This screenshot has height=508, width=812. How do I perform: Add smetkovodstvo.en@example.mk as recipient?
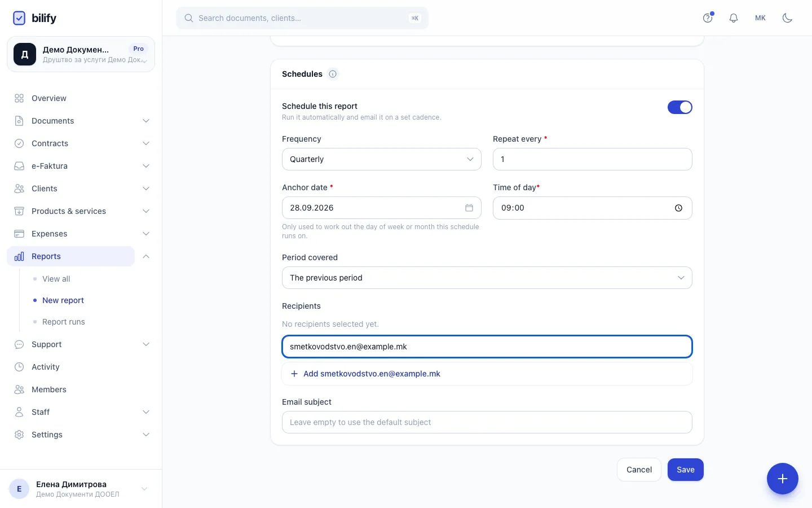[487, 374]
